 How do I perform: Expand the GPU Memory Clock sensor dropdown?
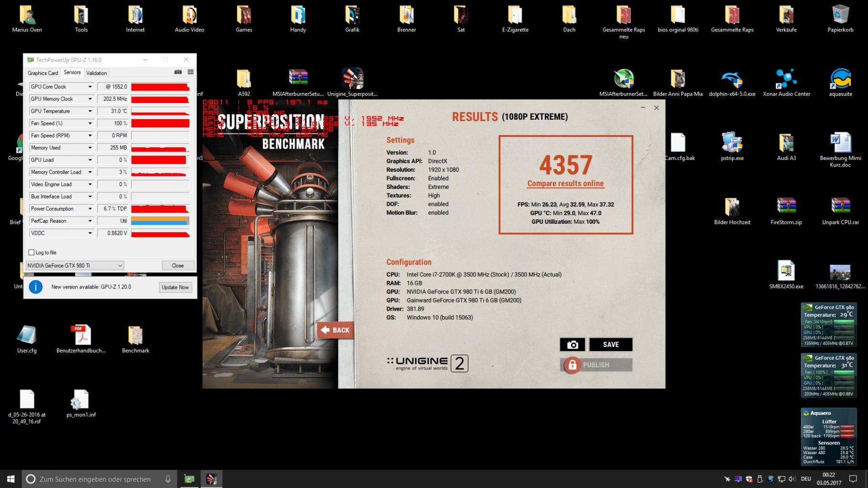point(90,99)
